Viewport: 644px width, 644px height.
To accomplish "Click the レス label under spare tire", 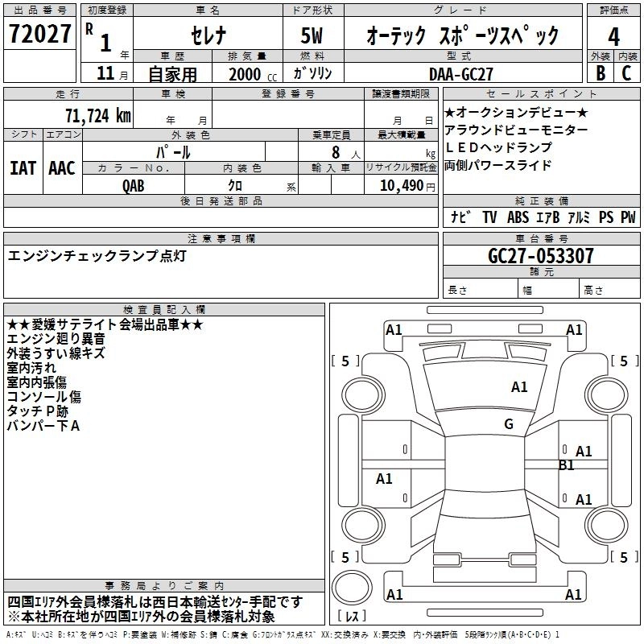I will [352, 615].
